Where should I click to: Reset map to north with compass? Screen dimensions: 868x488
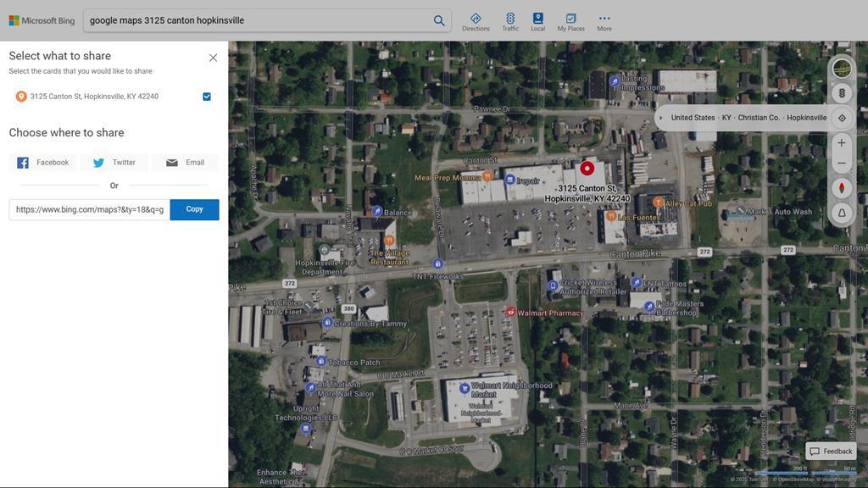point(842,188)
